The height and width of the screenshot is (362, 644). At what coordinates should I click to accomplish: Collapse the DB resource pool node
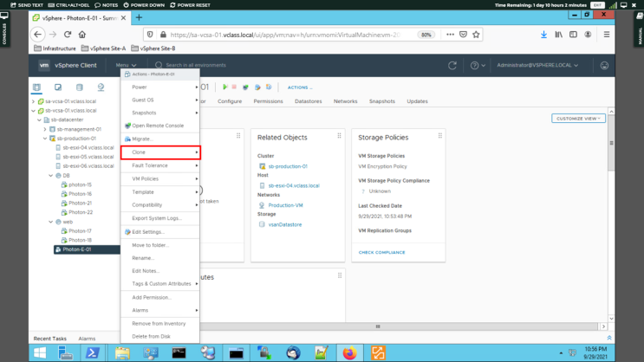tap(51, 176)
